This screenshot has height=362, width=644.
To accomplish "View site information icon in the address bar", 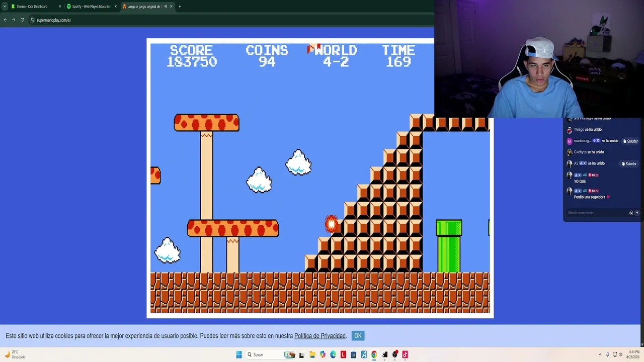I will tap(32, 20).
